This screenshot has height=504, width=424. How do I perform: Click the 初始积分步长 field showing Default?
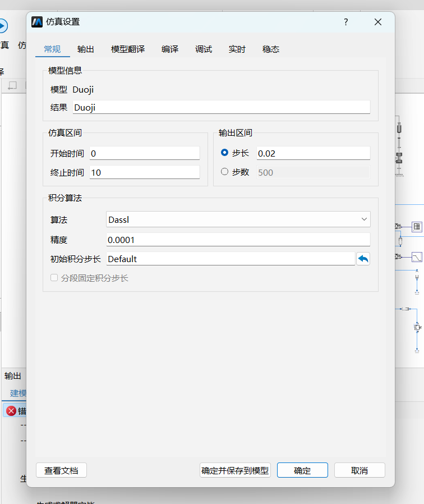[231, 259]
